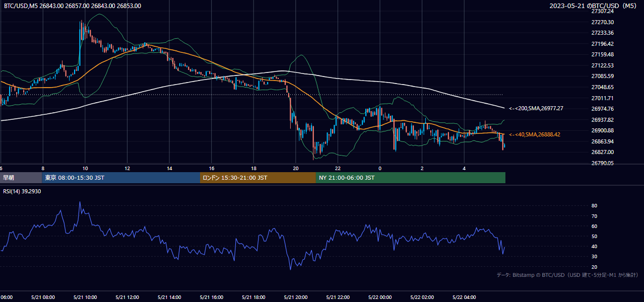Click RSI scale value 60
This screenshot has width=644, height=302.
tap(594, 226)
